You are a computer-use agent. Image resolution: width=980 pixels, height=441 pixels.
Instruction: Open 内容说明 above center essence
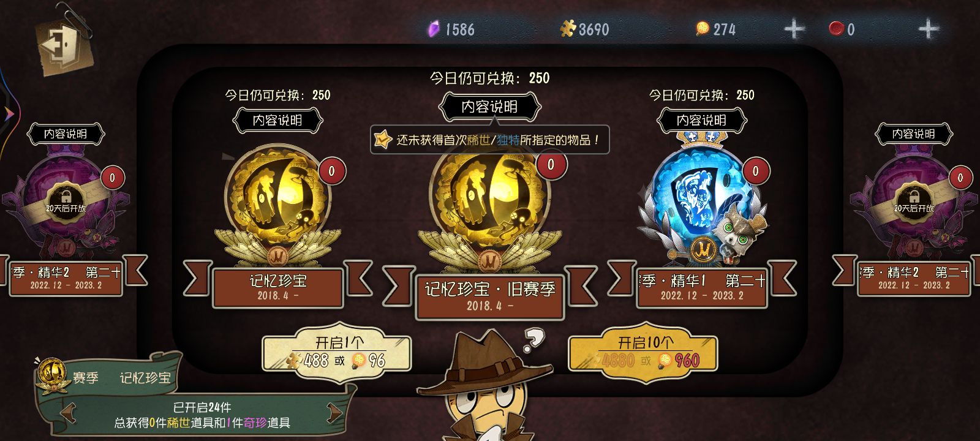pos(489,107)
